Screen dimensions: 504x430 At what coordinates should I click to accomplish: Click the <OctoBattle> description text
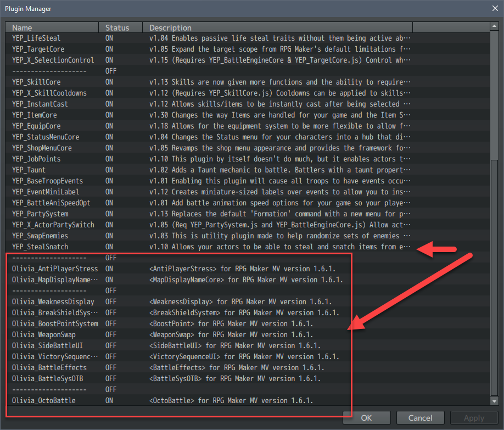[231, 400]
